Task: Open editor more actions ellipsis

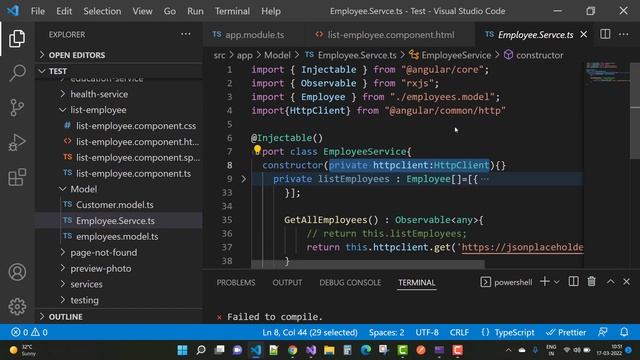Action: (x=624, y=34)
